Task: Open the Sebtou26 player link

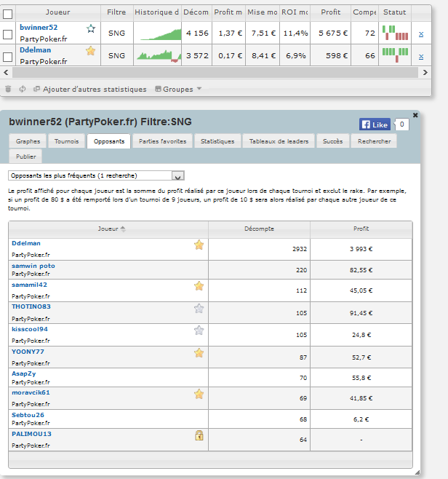Action: pyautogui.click(x=28, y=415)
